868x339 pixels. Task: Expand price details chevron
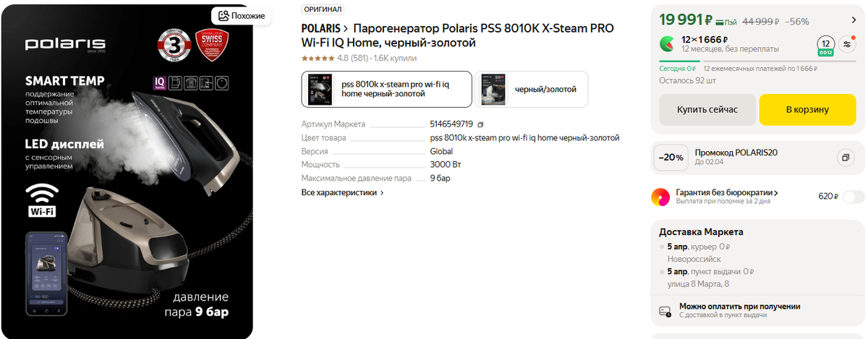pyautogui.click(x=851, y=20)
